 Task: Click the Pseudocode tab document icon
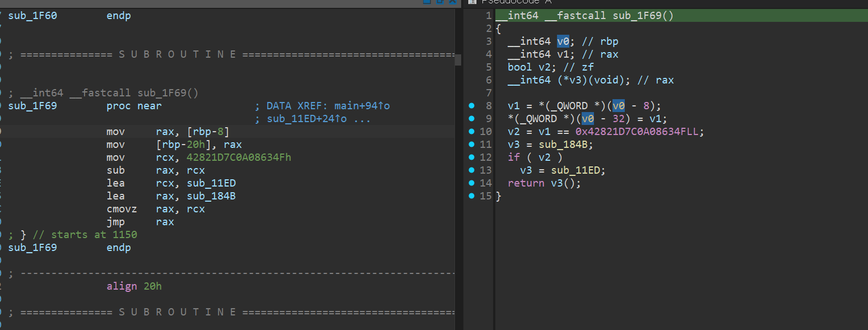pyautogui.click(x=471, y=2)
